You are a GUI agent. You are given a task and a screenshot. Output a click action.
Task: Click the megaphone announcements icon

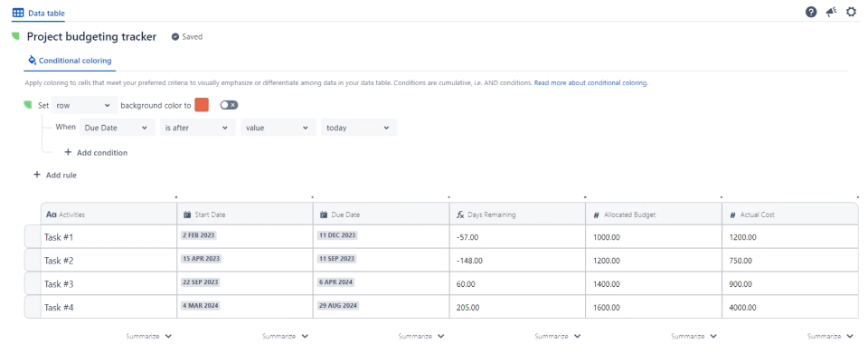[832, 12]
